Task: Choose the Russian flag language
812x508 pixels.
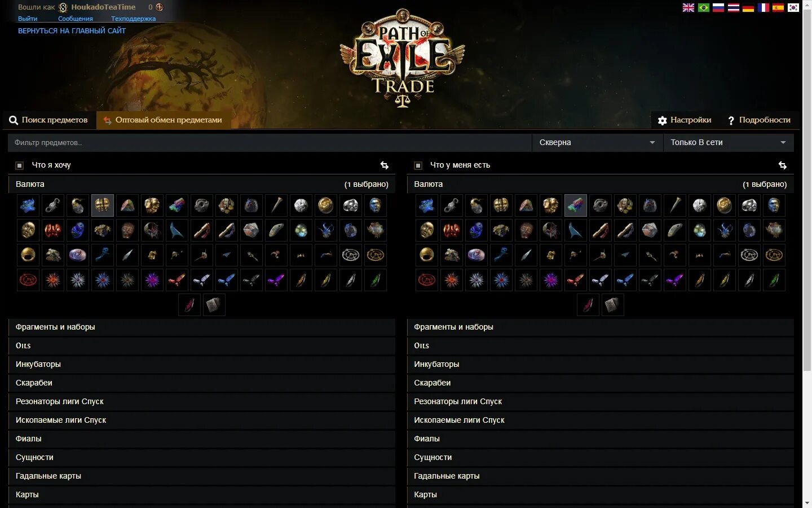Action: [718, 7]
